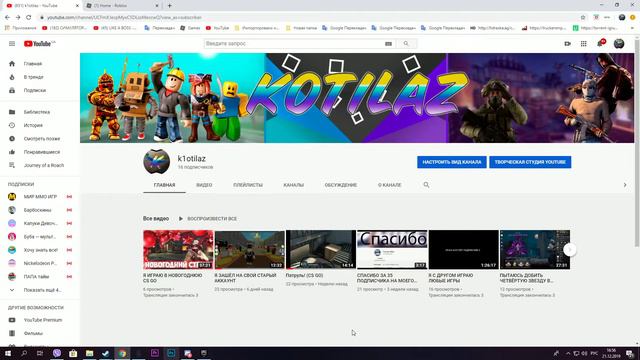Show next videos with carousel arrow
Image resolution: width=640 pixels, height=360 pixels.
[x=570, y=249]
